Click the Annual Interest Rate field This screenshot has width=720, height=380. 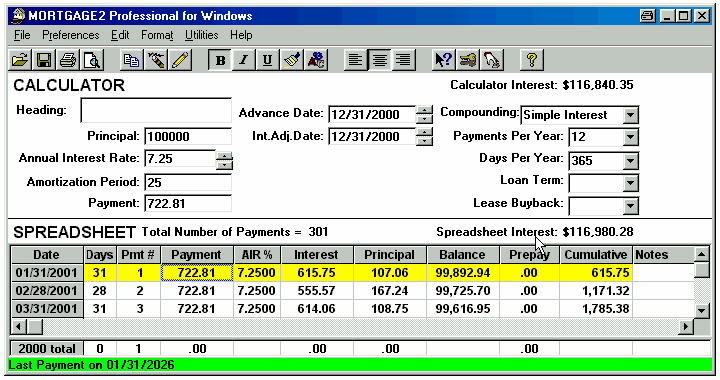point(180,158)
